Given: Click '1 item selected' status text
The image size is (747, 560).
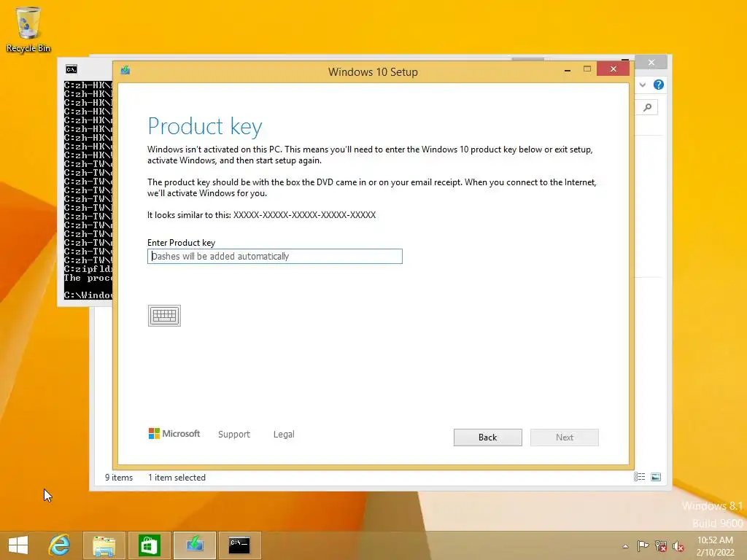Looking at the screenshot, I should (177, 477).
